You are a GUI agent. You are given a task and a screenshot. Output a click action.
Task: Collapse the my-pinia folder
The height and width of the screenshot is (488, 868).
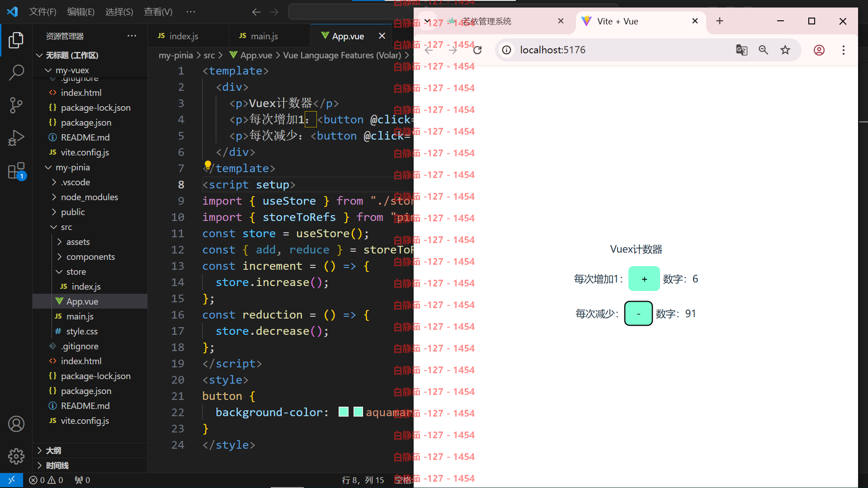click(90, 167)
